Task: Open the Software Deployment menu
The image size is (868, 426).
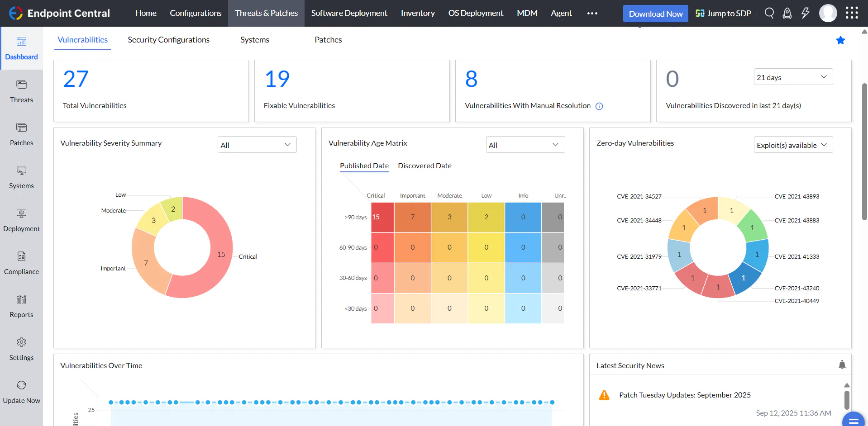Action: tap(349, 13)
